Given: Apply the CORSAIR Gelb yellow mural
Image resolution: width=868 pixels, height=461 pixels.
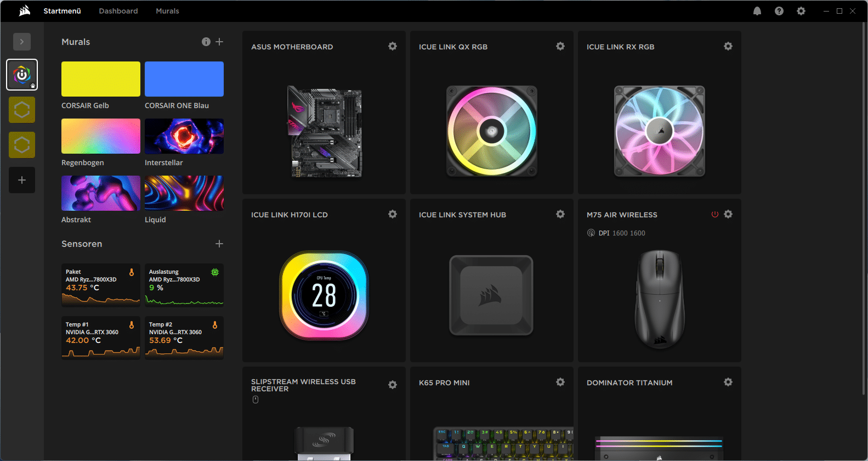Looking at the screenshot, I should pos(101,79).
